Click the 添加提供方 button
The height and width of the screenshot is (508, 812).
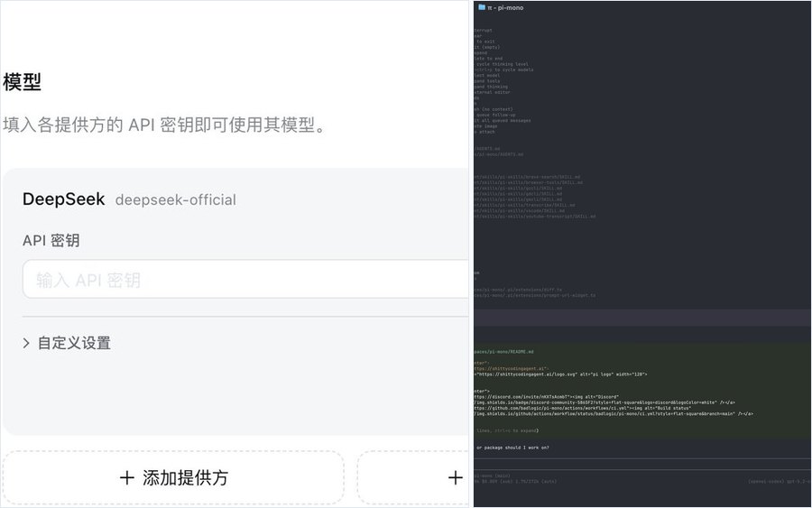173,477
